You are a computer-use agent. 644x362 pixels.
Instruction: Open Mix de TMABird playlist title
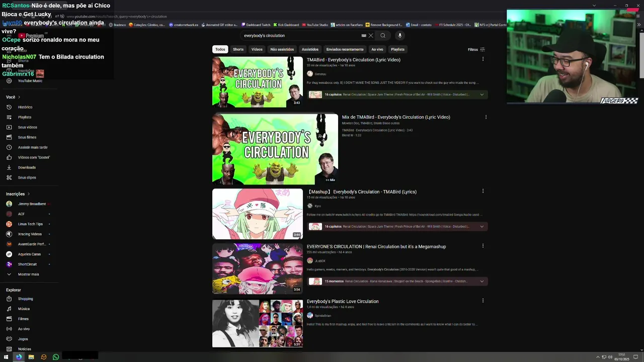(396, 117)
